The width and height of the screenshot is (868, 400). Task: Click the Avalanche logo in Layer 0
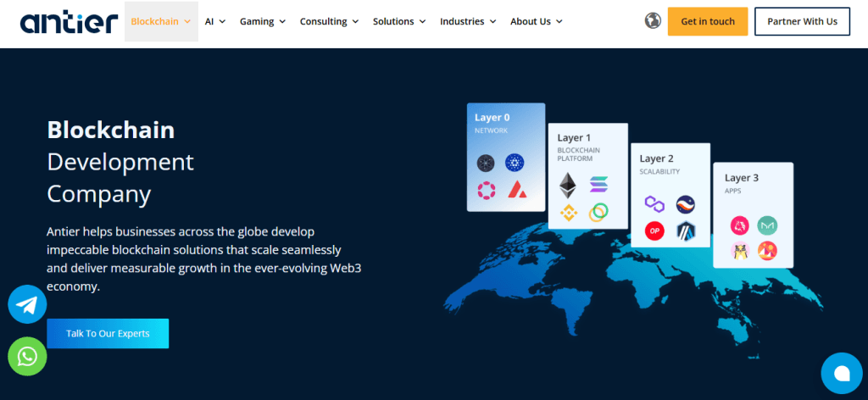[x=515, y=190]
